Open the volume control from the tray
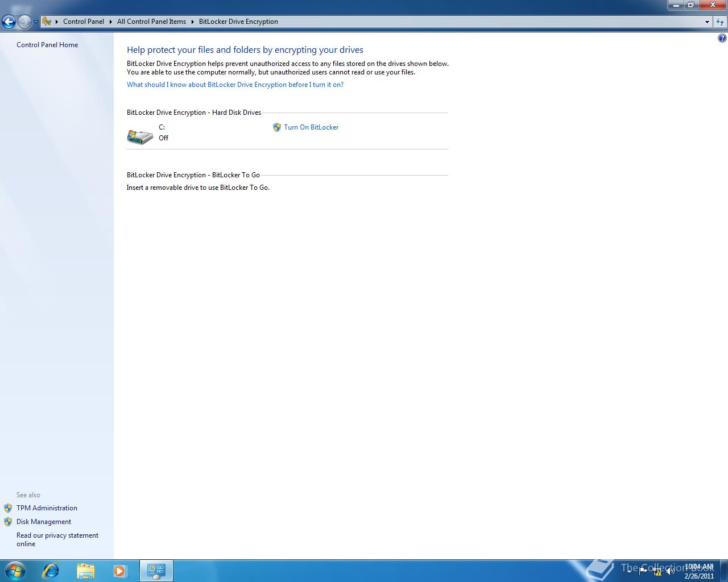This screenshot has width=728, height=582. [x=671, y=570]
